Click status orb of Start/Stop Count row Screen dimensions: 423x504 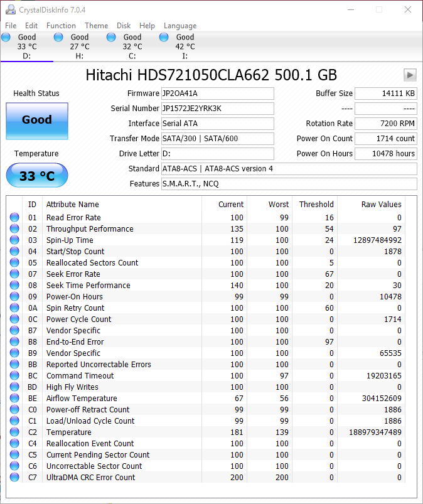pos(14,251)
